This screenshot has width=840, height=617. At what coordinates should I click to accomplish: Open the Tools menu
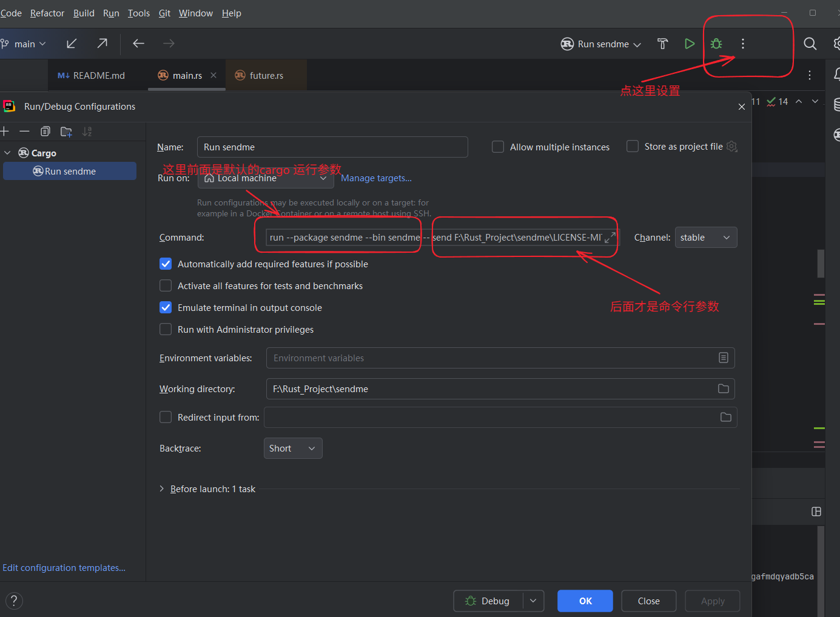point(139,13)
